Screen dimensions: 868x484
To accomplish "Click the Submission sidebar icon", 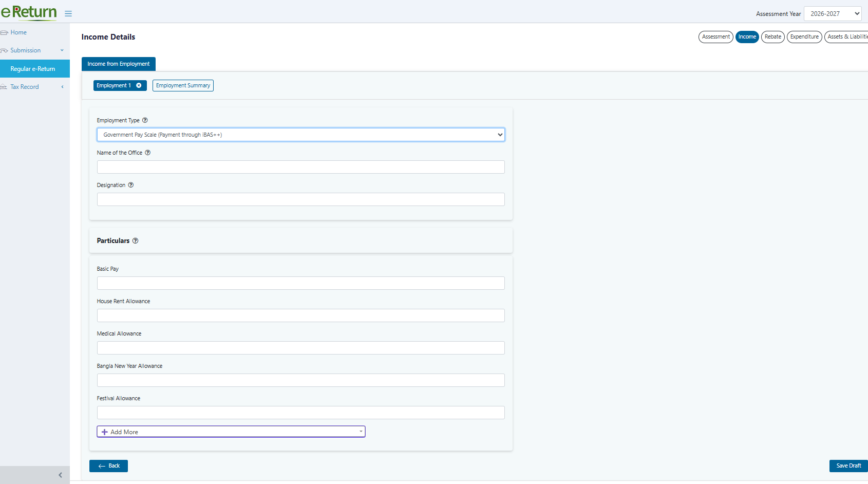I will (x=4, y=50).
